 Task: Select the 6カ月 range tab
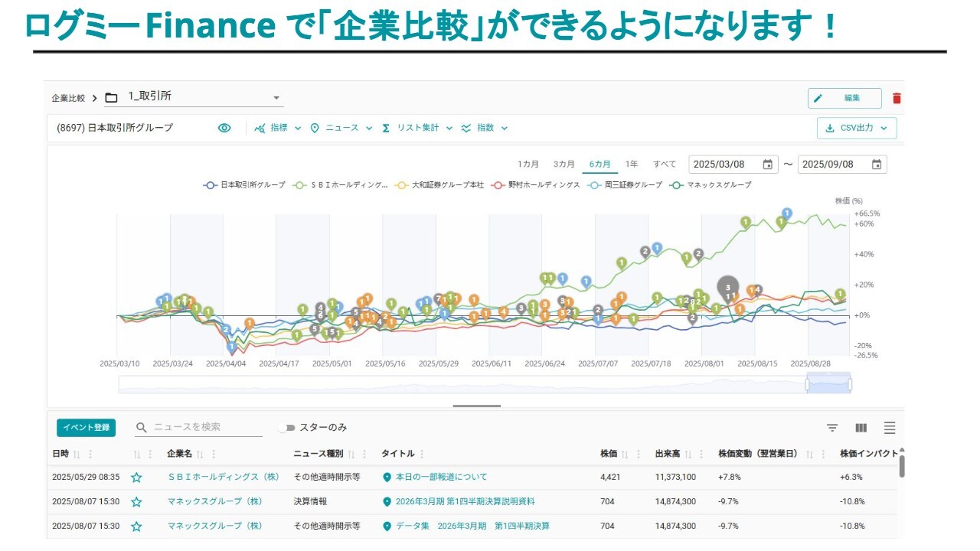600,165
